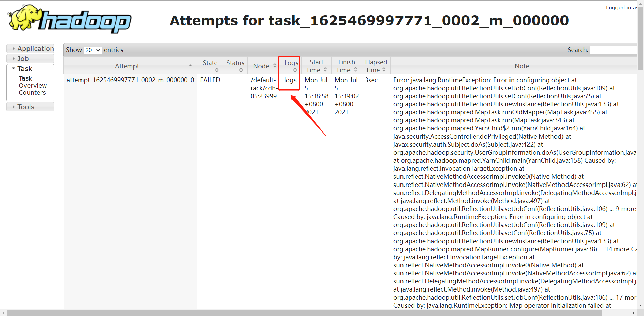Collapse the Task section using its triangle

coord(13,68)
